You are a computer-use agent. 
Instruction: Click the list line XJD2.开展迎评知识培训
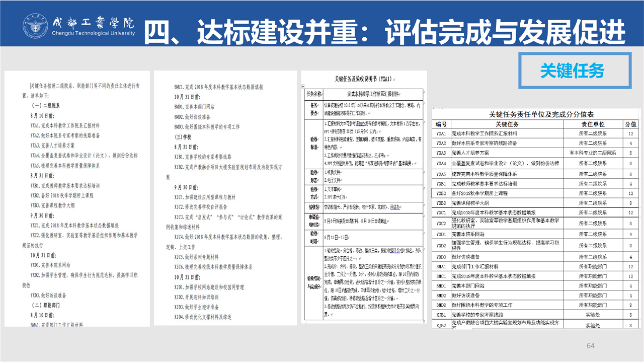click(x=197, y=297)
